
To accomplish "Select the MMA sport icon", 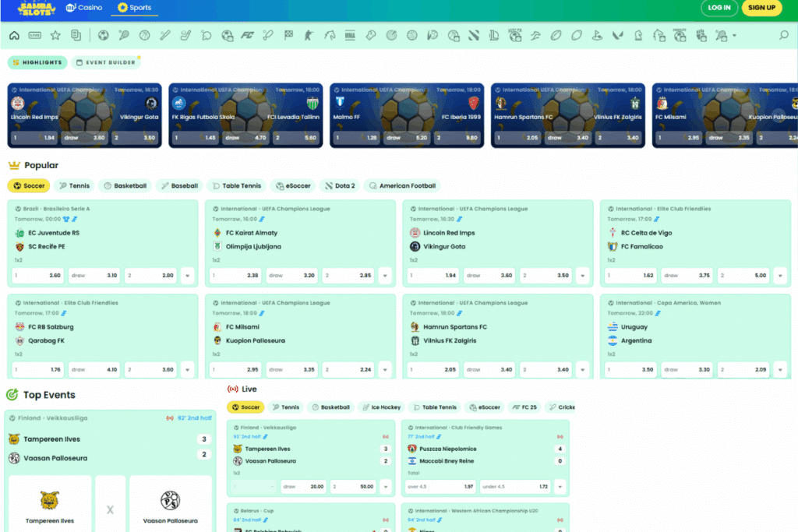I will point(350,35).
